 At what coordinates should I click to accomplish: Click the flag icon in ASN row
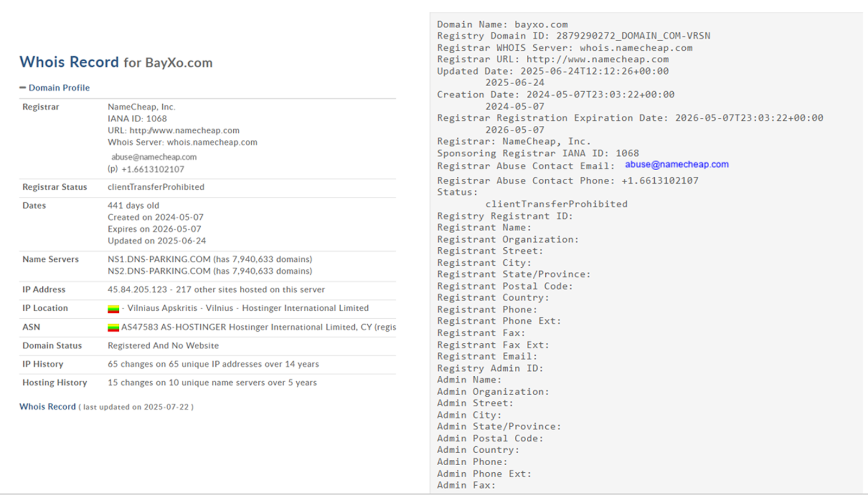pos(113,327)
